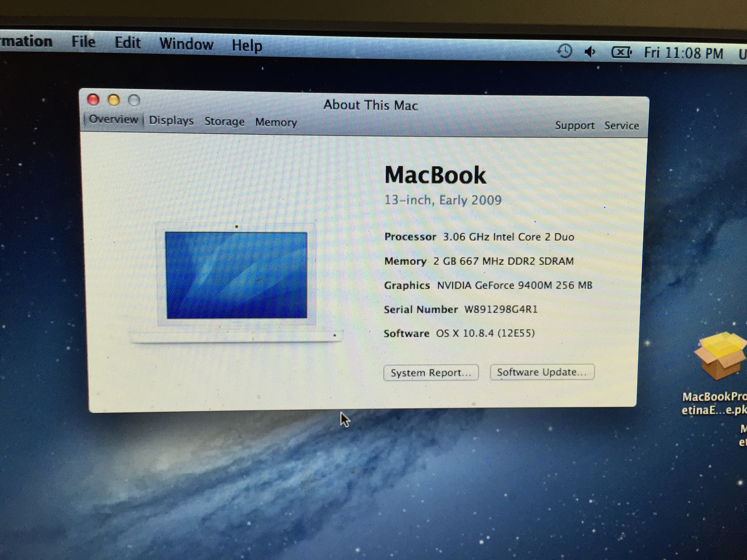Open the Edit menu
The height and width of the screenshot is (560, 747).
point(128,43)
